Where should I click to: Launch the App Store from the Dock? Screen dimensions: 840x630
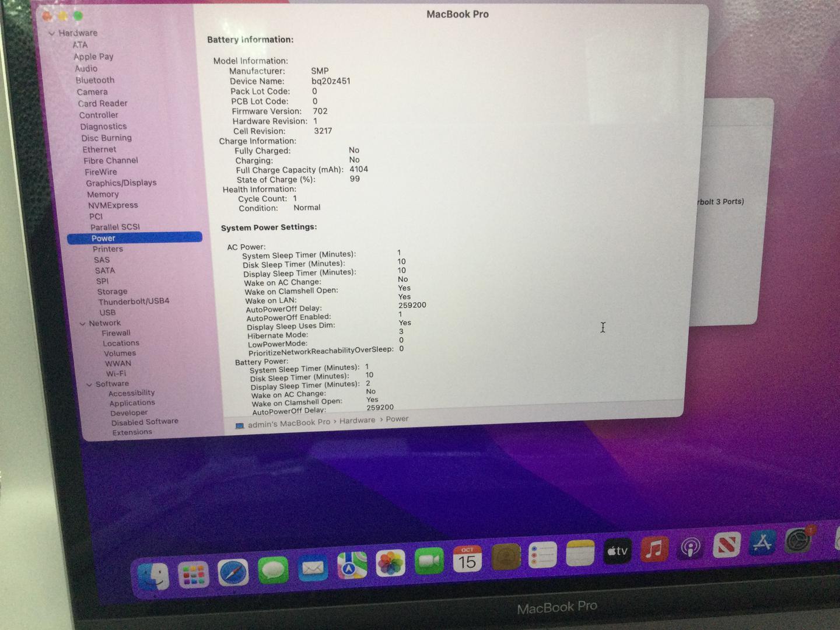coord(762,543)
